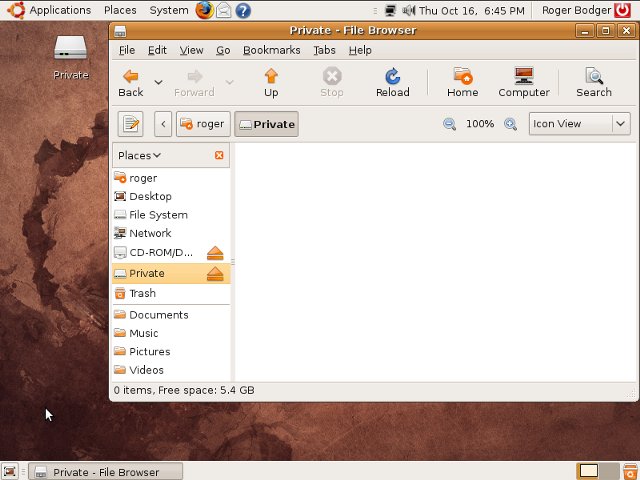Close the Places sidebar pane
This screenshot has width=640, height=480.
coord(219,155)
